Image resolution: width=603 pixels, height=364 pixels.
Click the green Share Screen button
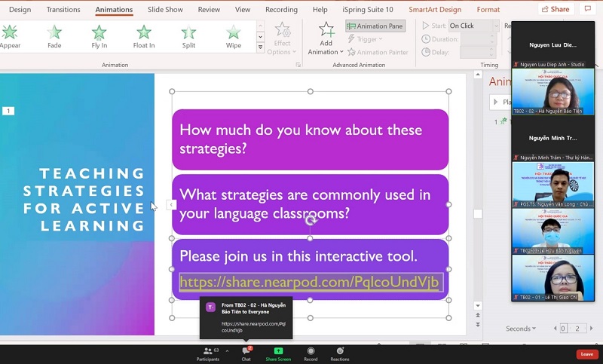[x=278, y=353]
